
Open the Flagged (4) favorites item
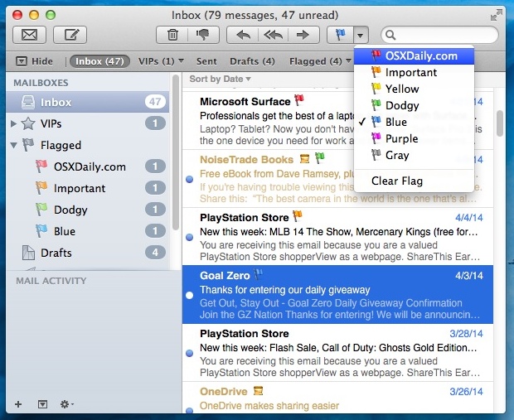coord(315,61)
